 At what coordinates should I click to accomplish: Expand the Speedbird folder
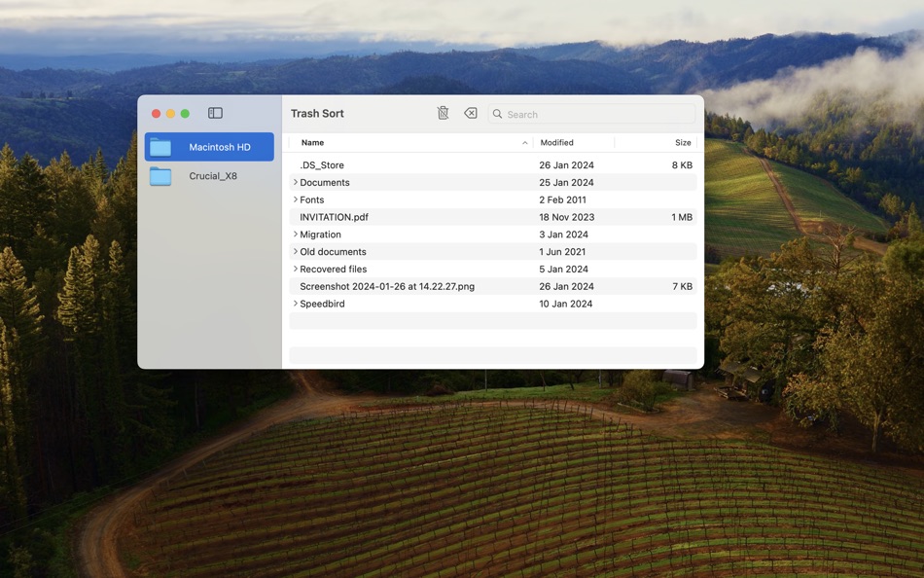click(x=296, y=303)
